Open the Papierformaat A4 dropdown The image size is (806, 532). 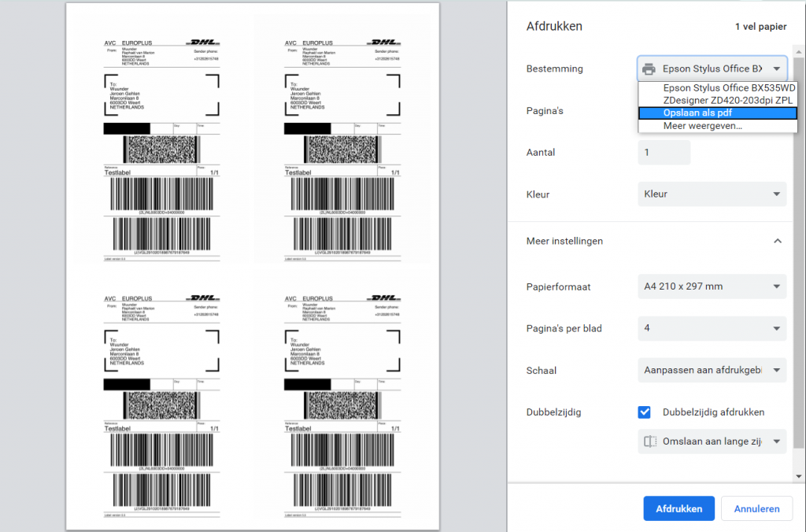(712, 286)
